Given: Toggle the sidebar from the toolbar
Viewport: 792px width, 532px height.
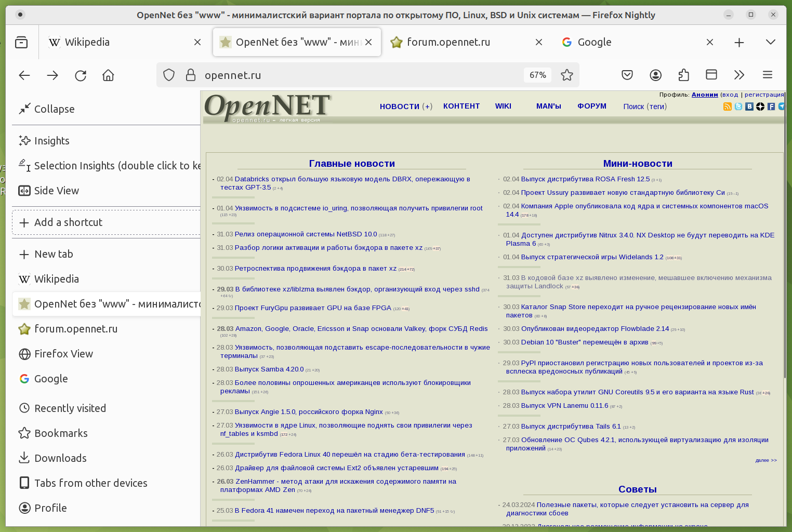Looking at the screenshot, I should point(711,75).
